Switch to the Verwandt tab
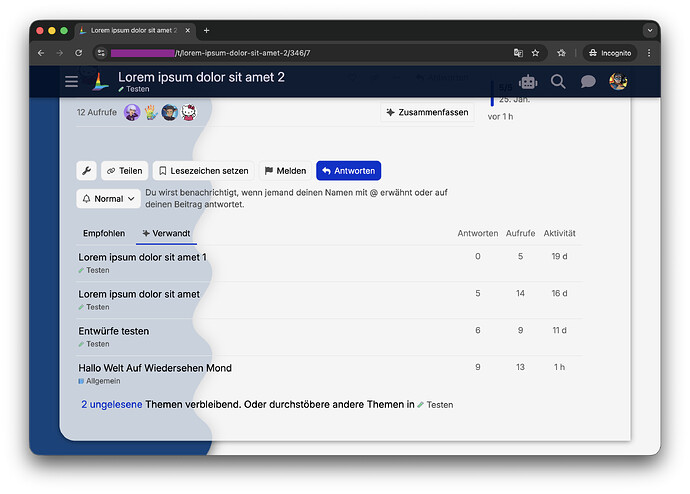 tap(166, 233)
